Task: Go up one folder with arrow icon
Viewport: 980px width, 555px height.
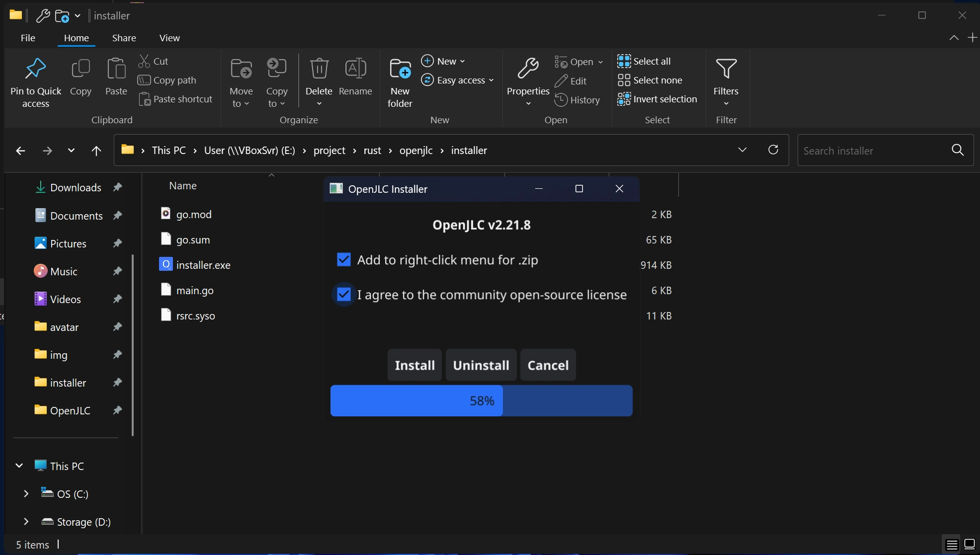Action: (x=96, y=151)
